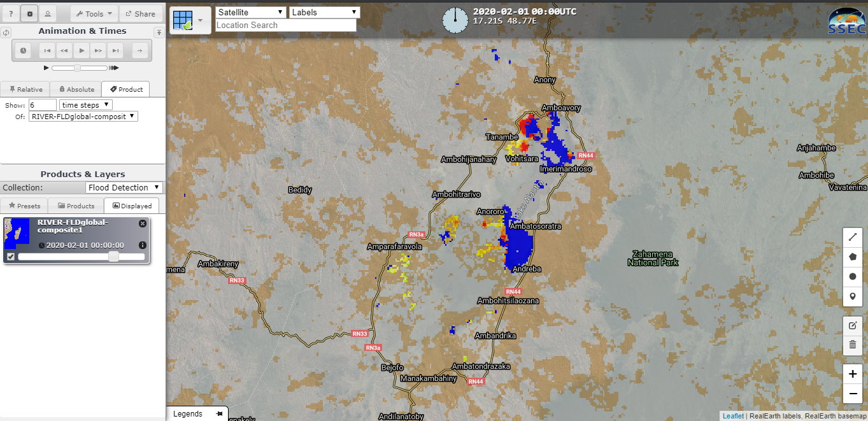Click the clock current-time animation button
The image size is (868, 421).
(23, 50)
